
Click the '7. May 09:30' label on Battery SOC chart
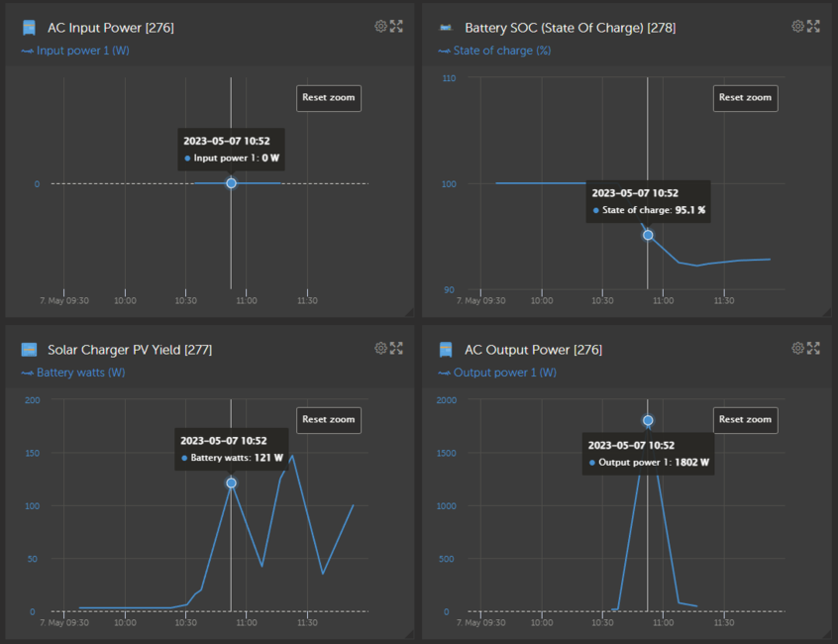(x=481, y=301)
